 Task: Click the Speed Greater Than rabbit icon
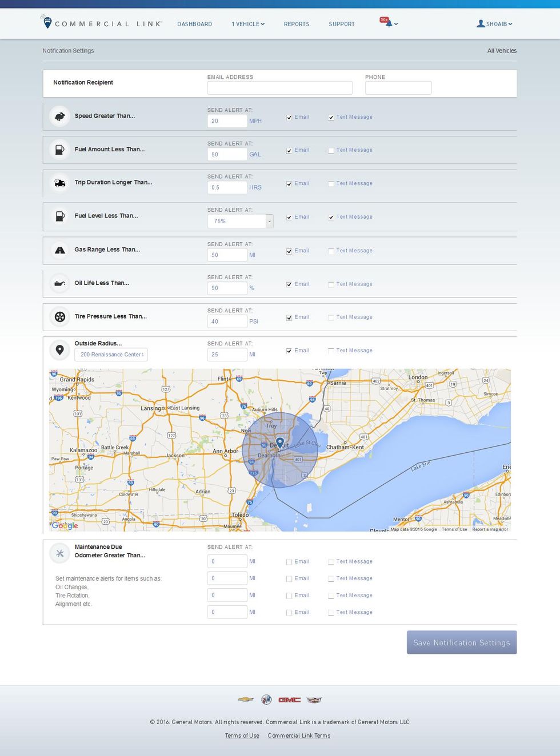pyautogui.click(x=59, y=116)
